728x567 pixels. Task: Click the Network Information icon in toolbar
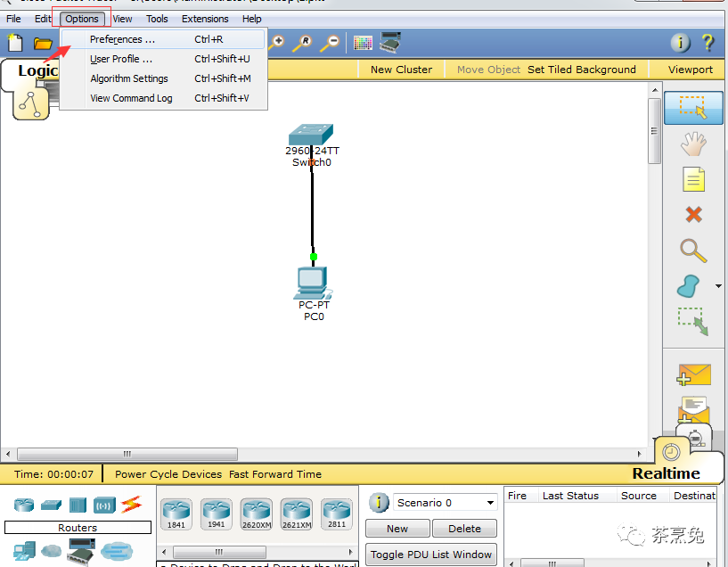(680, 43)
